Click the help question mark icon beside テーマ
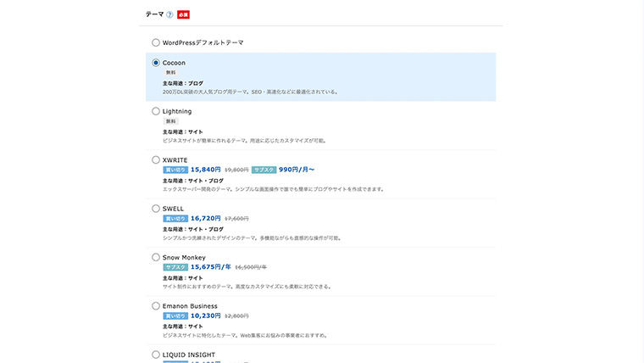This screenshot has height=363, width=644. click(169, 14)
